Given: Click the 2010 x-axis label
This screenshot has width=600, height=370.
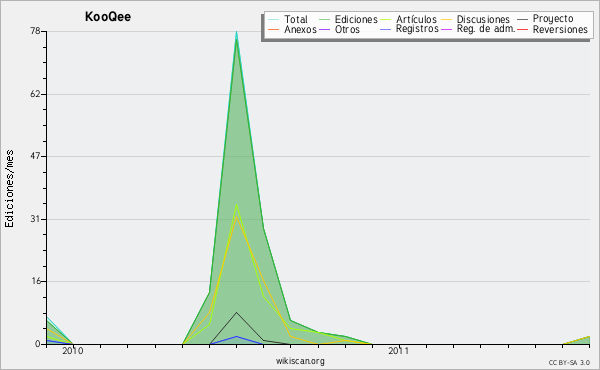Looking at the screenshot, I should (x=72, y=350).
